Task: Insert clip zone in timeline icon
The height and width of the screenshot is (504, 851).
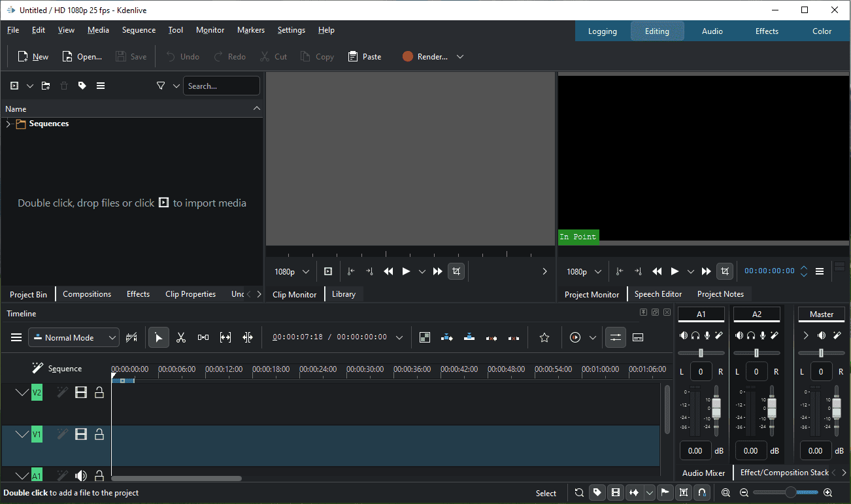Action: point(447,337)
